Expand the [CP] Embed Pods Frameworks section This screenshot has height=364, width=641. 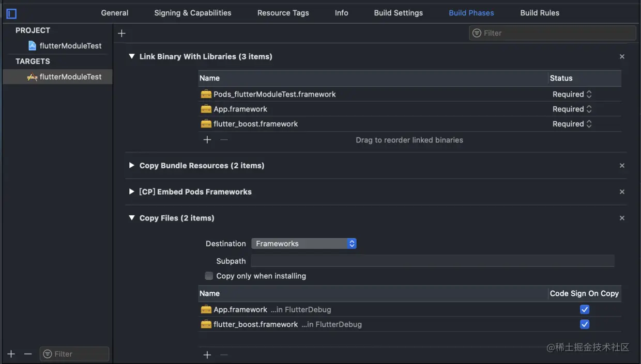(x=131, y=192)
